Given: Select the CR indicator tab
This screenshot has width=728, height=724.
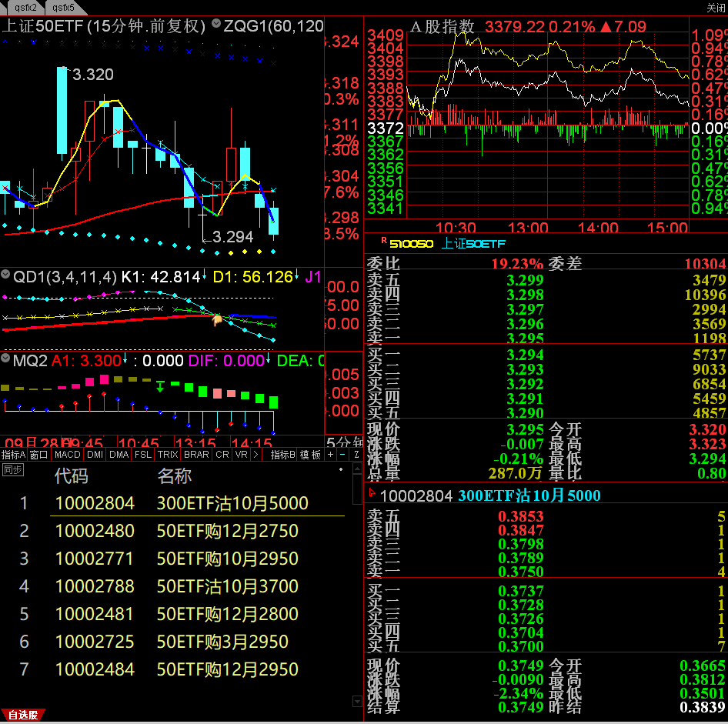Looking at the screenshot, I should click(222, 455).
